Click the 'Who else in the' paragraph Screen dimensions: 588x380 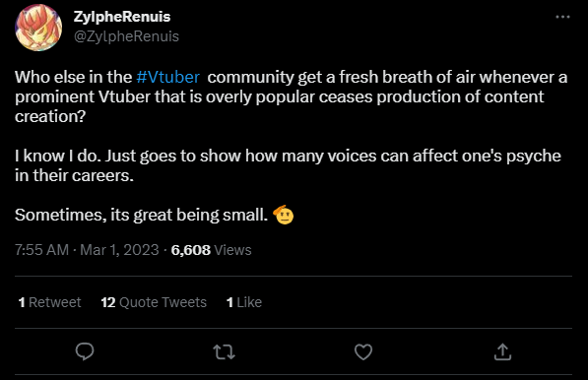coord(291,96)
